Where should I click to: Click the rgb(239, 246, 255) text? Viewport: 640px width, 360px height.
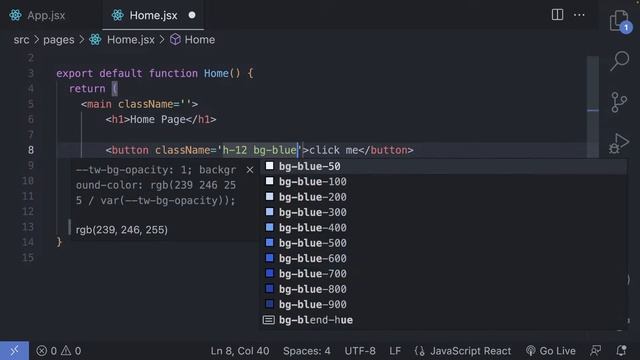click(122, 230)
